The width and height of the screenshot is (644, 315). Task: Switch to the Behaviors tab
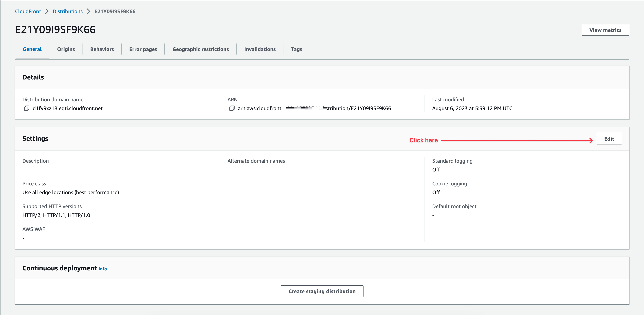(102, 49)
